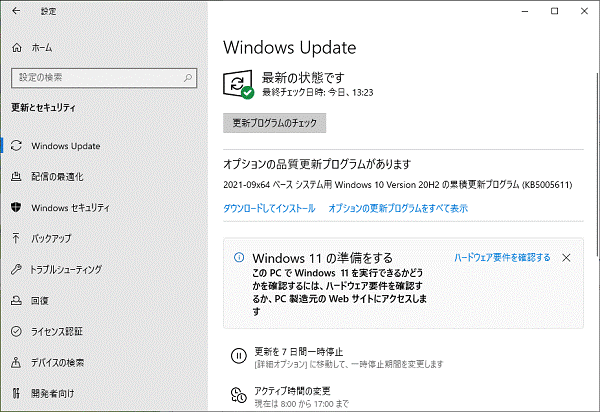Click the ライセンス認証 checkmark icon

pyautogui.click(x=16, y=332)
